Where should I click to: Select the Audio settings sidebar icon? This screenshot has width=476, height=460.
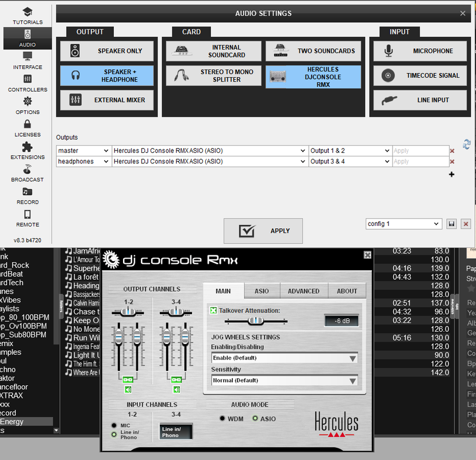pyautogui.click(x=28, y=39)
